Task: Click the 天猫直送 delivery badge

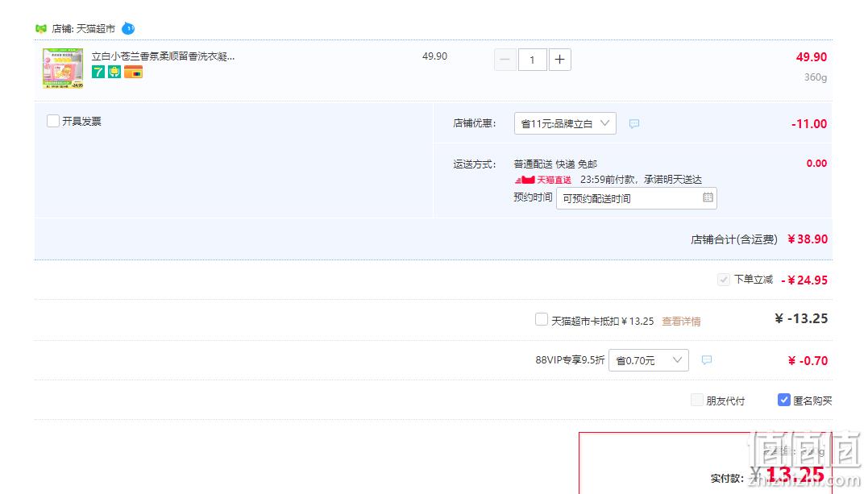Action: (x=543, y=180)
